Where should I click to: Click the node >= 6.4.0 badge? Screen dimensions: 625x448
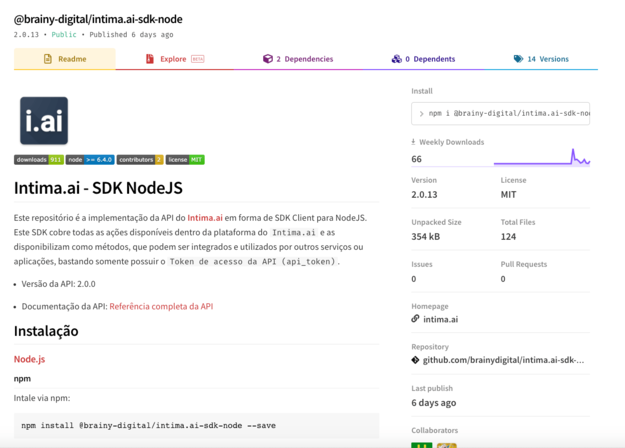click(x=90, y=159)
